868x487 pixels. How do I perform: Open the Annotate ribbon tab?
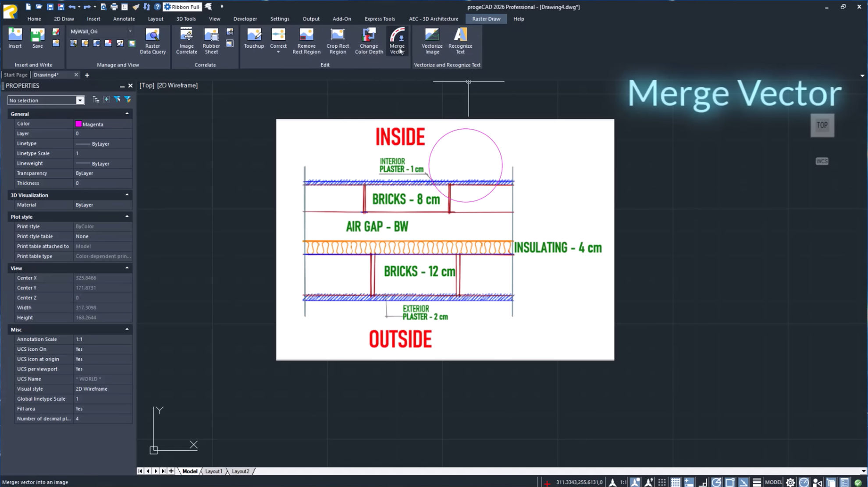coord(124,19)
